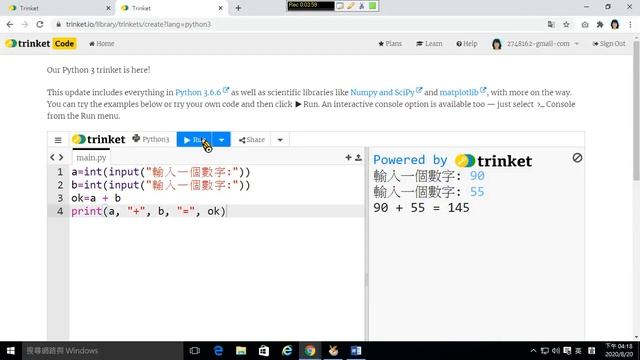Open the Help menu

pyautogui.click(x=467, y=44)
